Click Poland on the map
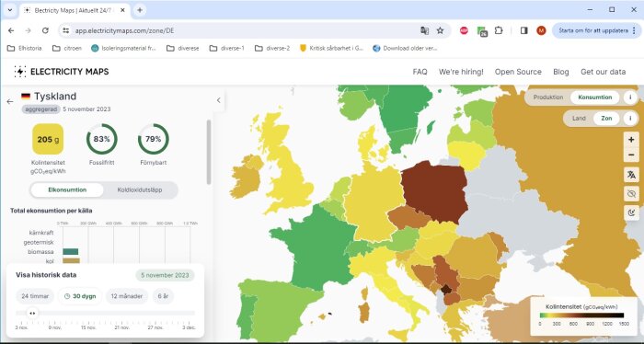644x344 pixels. (x=435, y=191)
